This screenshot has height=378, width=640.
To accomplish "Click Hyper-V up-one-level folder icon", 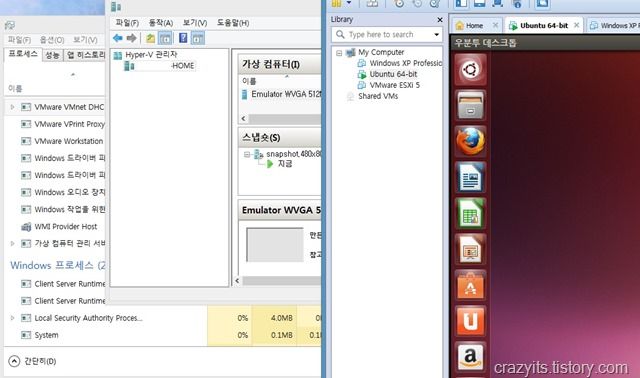I will click(x=151, y=38).
